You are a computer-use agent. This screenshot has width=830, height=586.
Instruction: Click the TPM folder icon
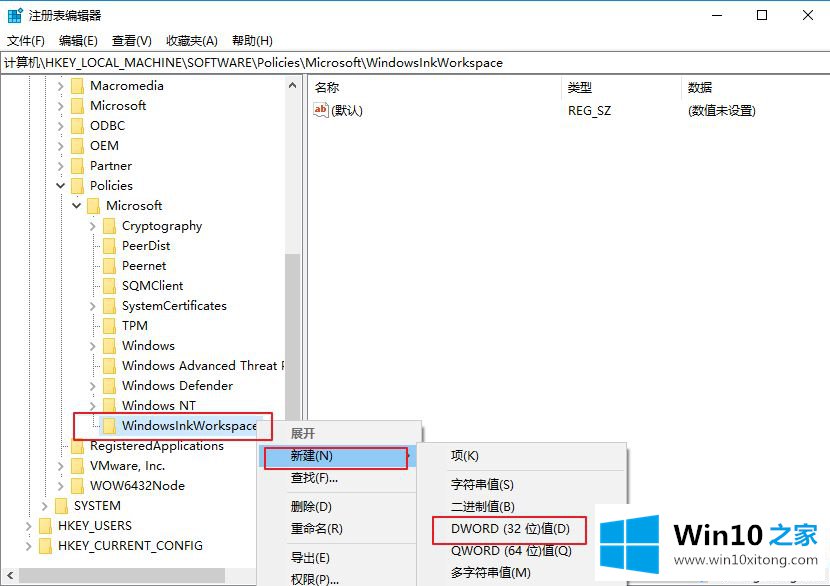(109, 326)
